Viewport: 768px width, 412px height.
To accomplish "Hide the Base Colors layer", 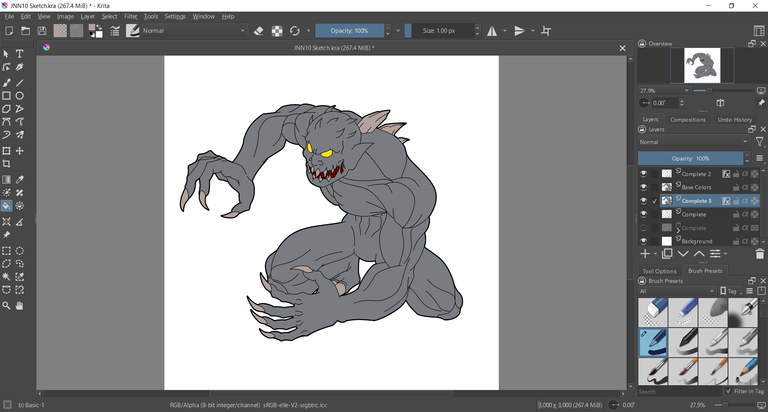I will [x=643, y=187].
